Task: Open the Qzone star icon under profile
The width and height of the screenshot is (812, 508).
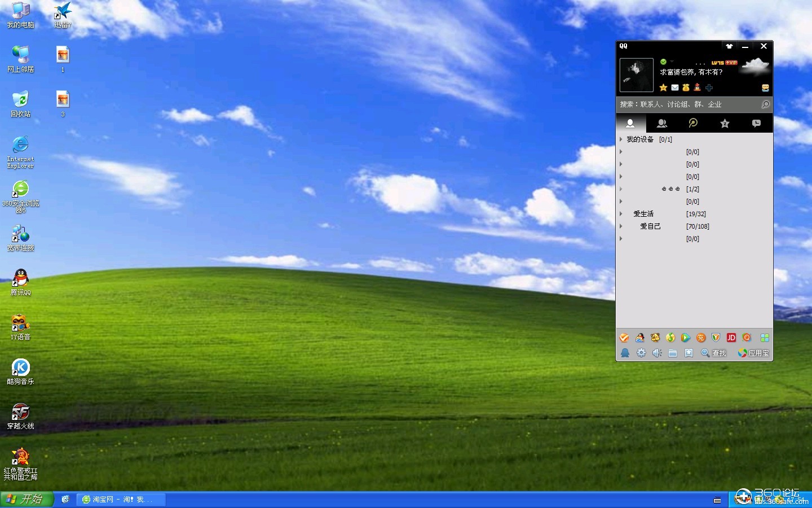Action: click(x=663, y=87)
